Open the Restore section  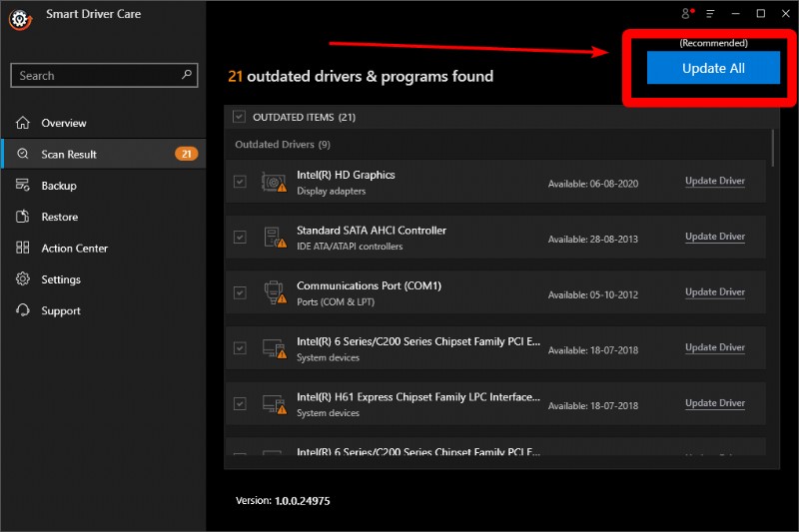click(x=104, y=217)
